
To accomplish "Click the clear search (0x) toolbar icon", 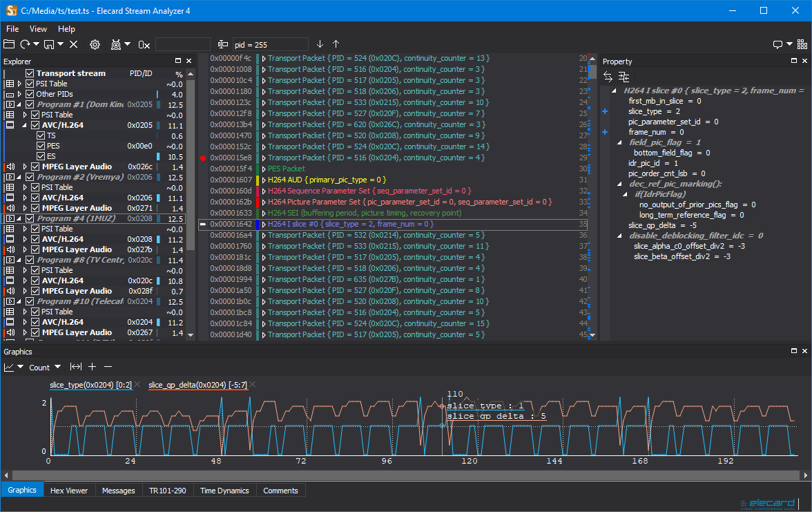I will (x=143, y=45).
